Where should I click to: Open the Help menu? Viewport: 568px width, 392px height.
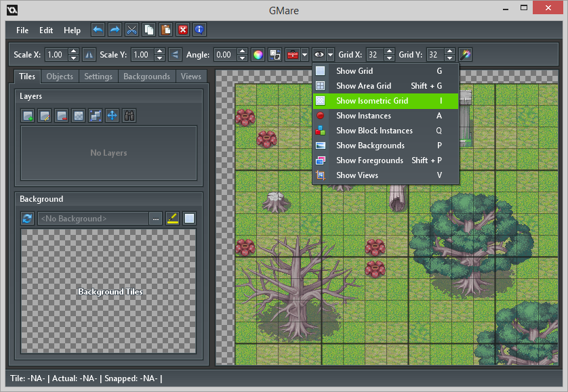(72, 30)
